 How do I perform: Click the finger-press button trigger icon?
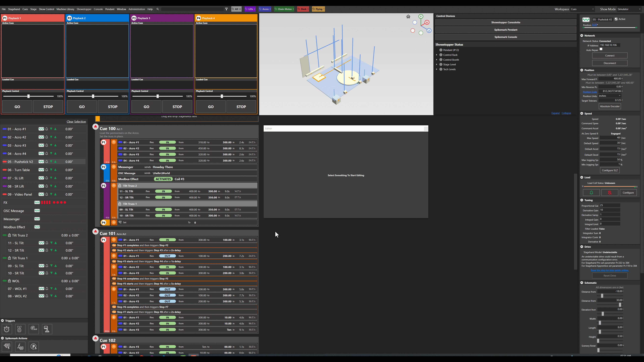coord(47,329)
